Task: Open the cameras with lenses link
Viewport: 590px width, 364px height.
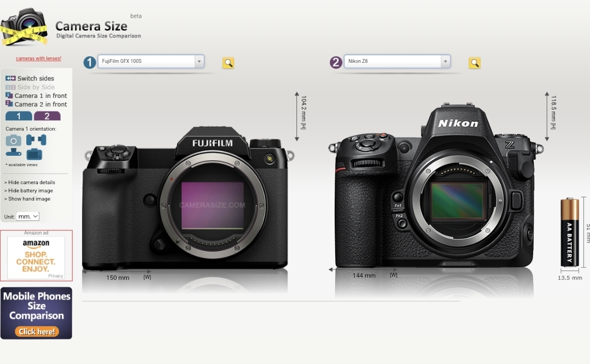Action: [x=38, y=58]
